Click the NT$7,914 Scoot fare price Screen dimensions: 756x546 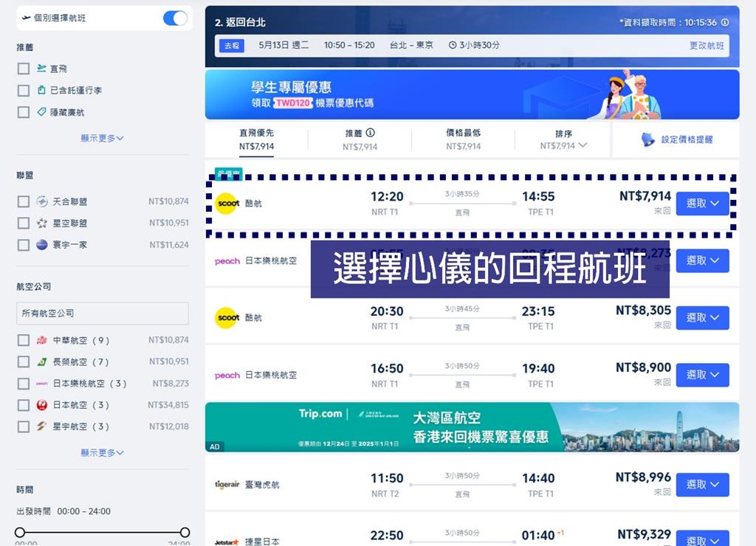point(645,196)
